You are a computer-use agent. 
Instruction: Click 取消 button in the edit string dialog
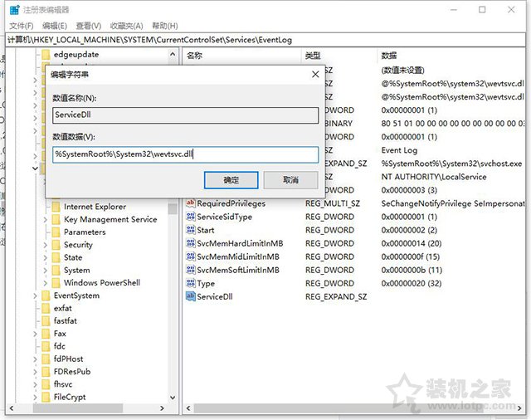point(290,180)
